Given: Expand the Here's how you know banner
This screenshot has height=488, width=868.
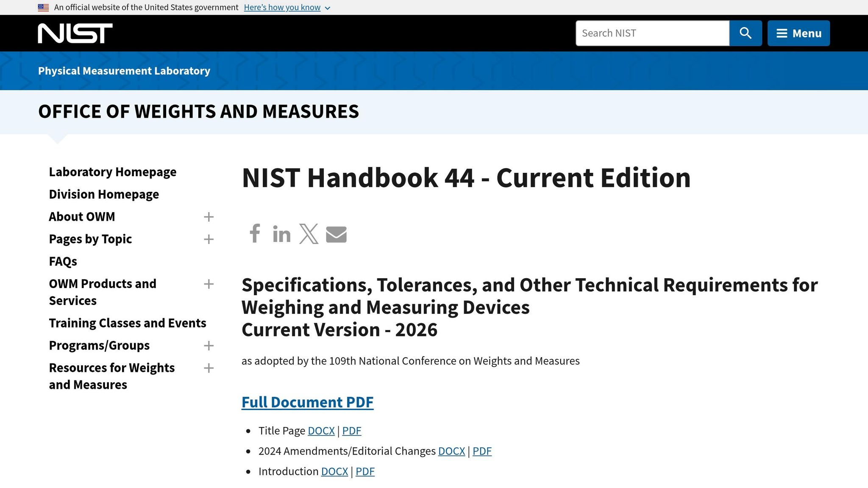Looking at the screenshot, I should (x=282, y=7).
